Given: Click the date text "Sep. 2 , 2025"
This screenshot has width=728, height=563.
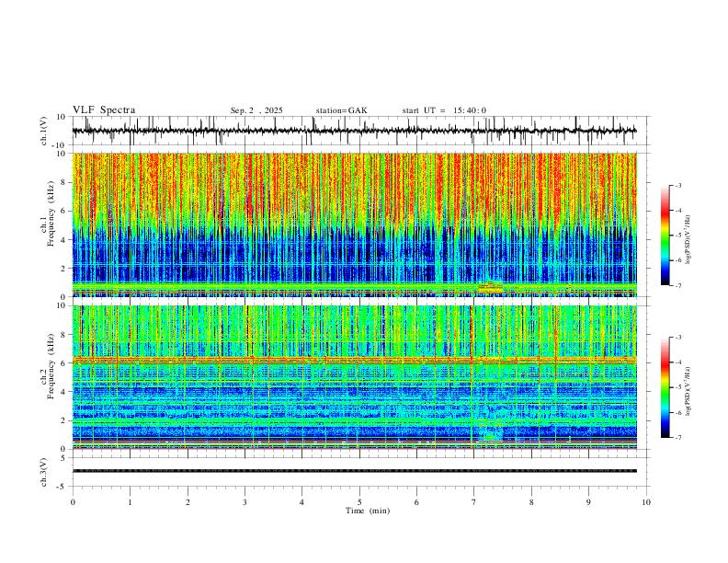Looking at the screenshot, I should (256, 110).
